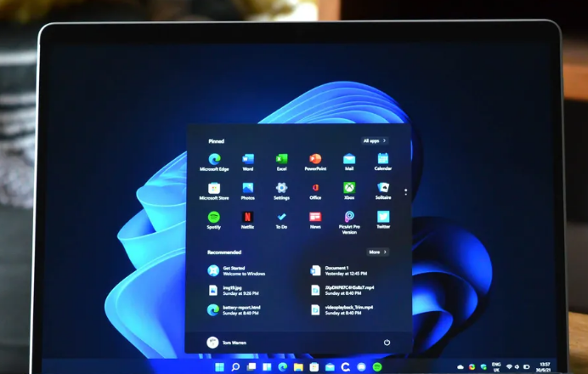Launch Netflix pinned app
The image size is (588, 374).
[247, 220]
